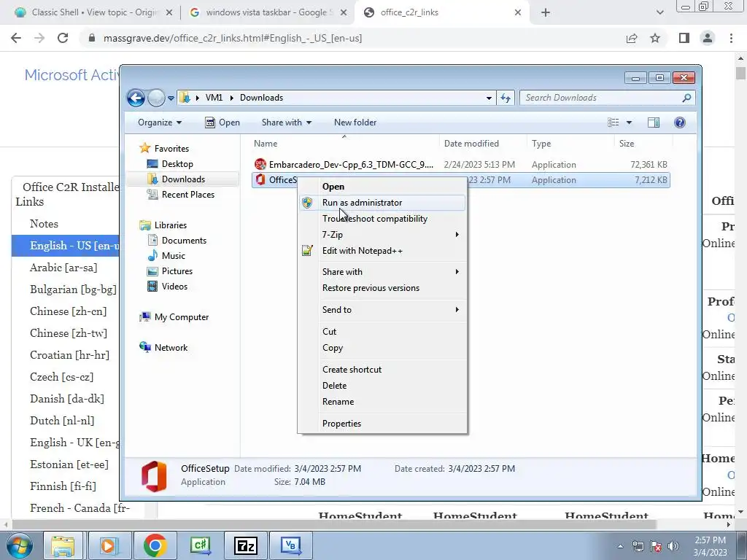
Task: Click the search magnifier icon in Explorer
Action: pos(686,98)
